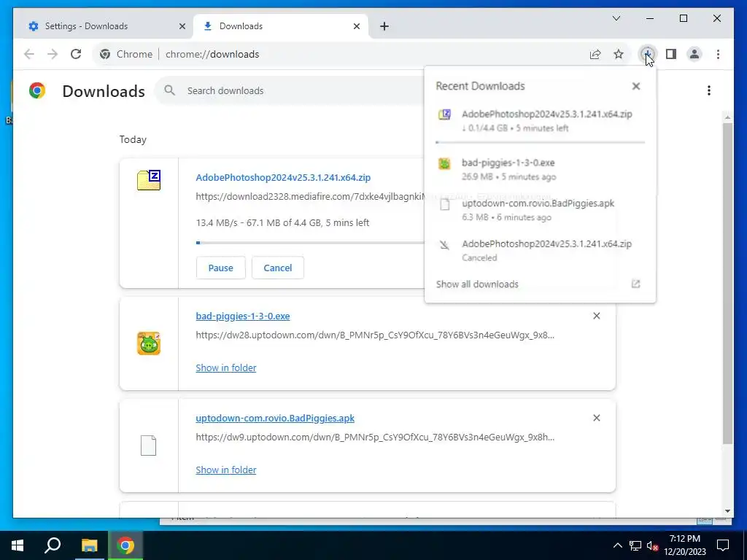Click the Chrome site info chip
Screen dimensions: 747x560
127,54
